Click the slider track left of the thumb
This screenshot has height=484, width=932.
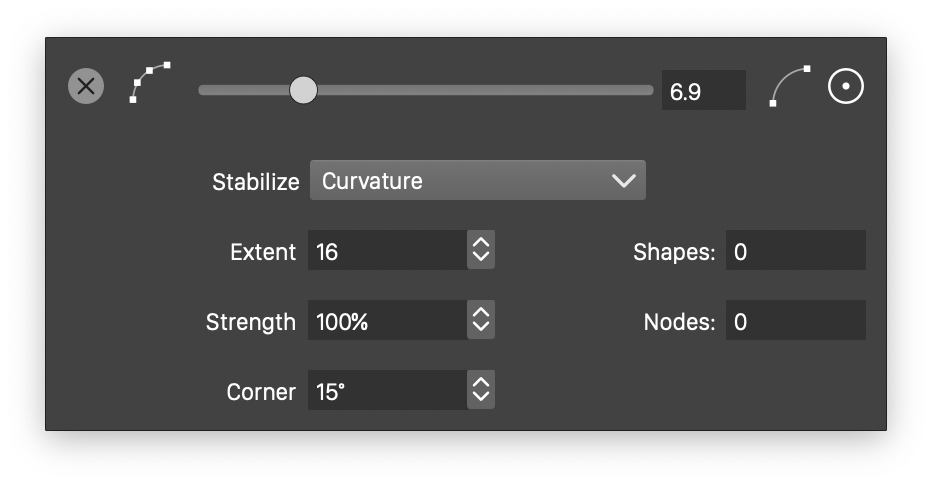coord(243,90)
